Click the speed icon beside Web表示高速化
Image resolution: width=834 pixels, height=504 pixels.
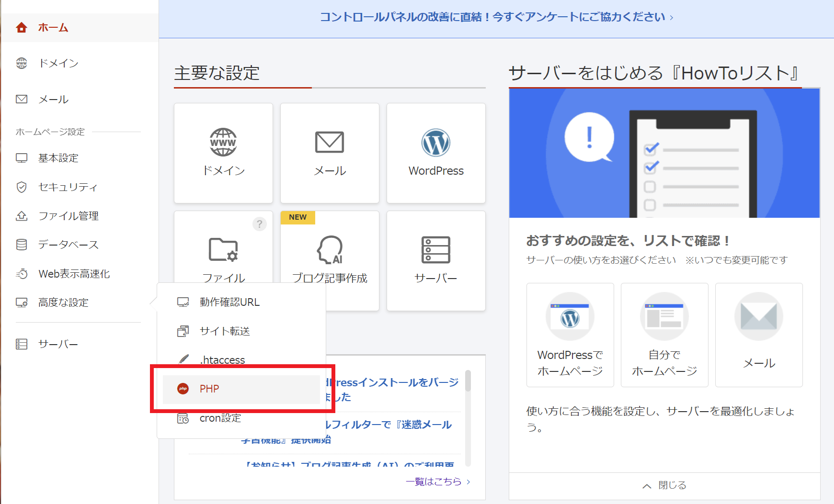[22, 274]
